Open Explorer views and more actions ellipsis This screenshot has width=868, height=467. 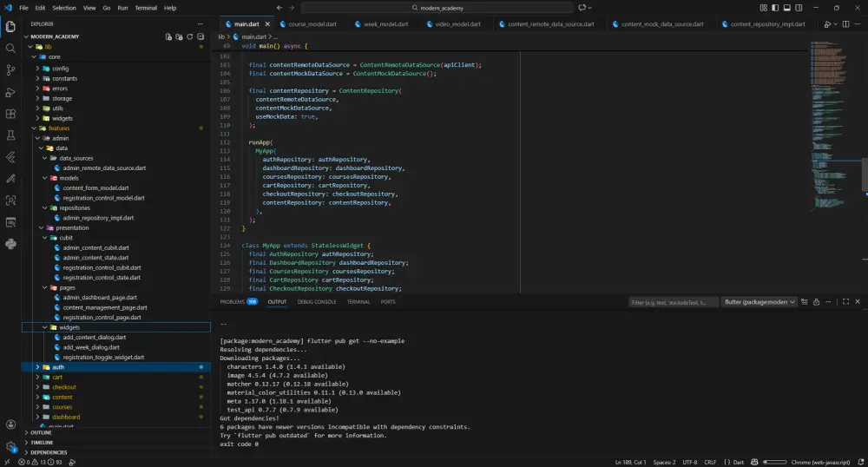(201, 23)
